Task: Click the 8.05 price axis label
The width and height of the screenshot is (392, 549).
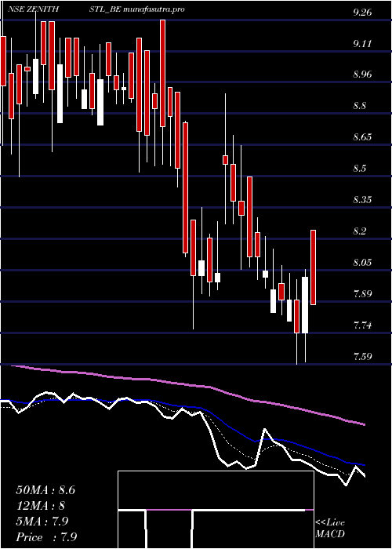Action: pyautogui.click(x=362, y=262)
